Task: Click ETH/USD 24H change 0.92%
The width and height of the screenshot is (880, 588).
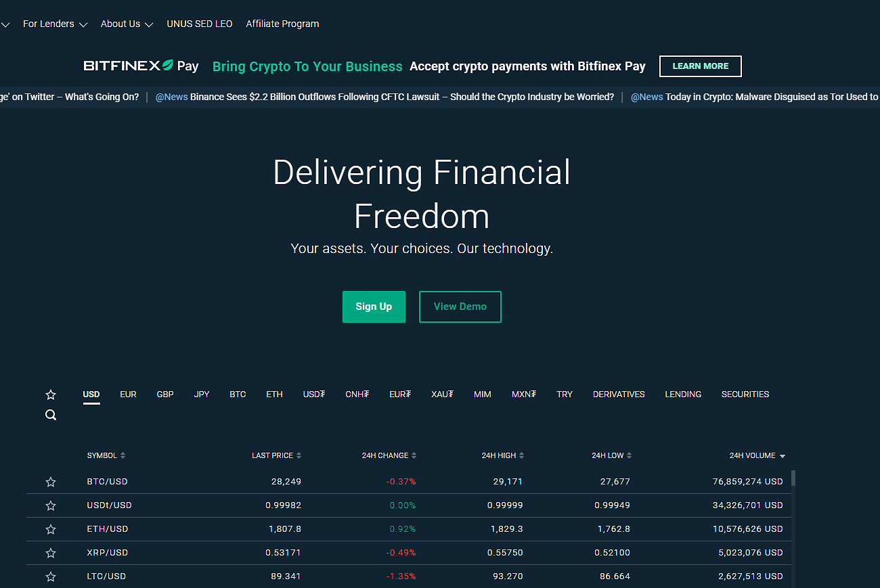Action: click(403, 529)
